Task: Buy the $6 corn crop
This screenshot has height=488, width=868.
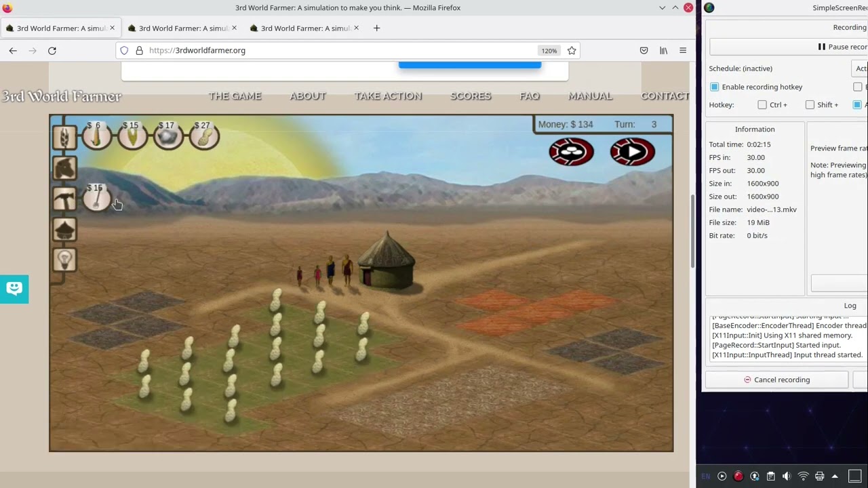Action: (x=96, y=136)
